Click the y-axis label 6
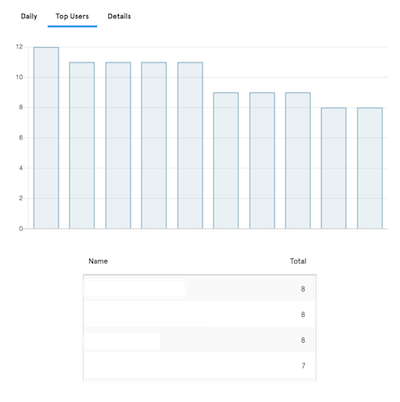Image resolution: width=400 pixels, height=402 pixels. [21, 138]
